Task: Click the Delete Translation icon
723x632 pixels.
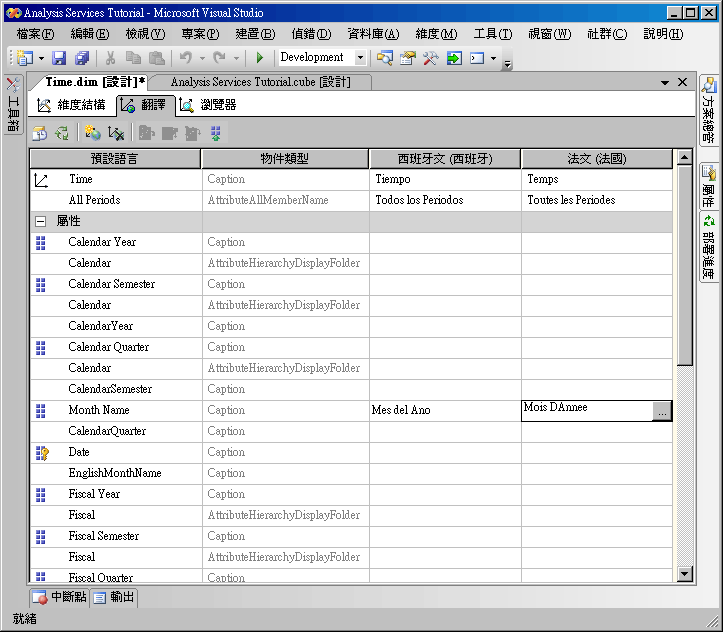Action: [116, 133]
